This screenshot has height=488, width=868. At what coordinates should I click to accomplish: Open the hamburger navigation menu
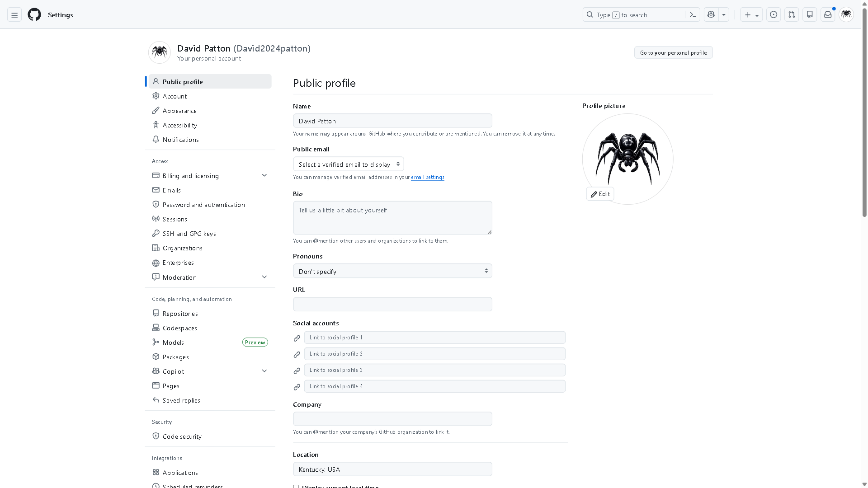click(14, 15)
